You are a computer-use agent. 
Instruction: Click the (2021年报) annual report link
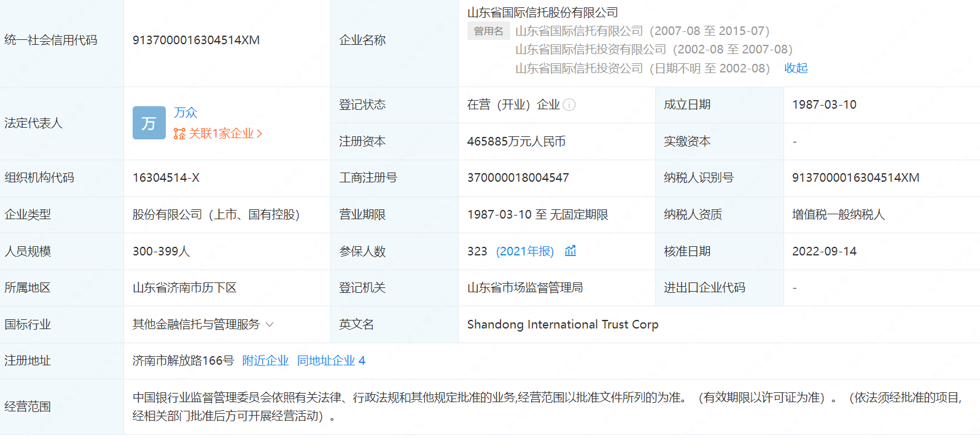point(525,251)
